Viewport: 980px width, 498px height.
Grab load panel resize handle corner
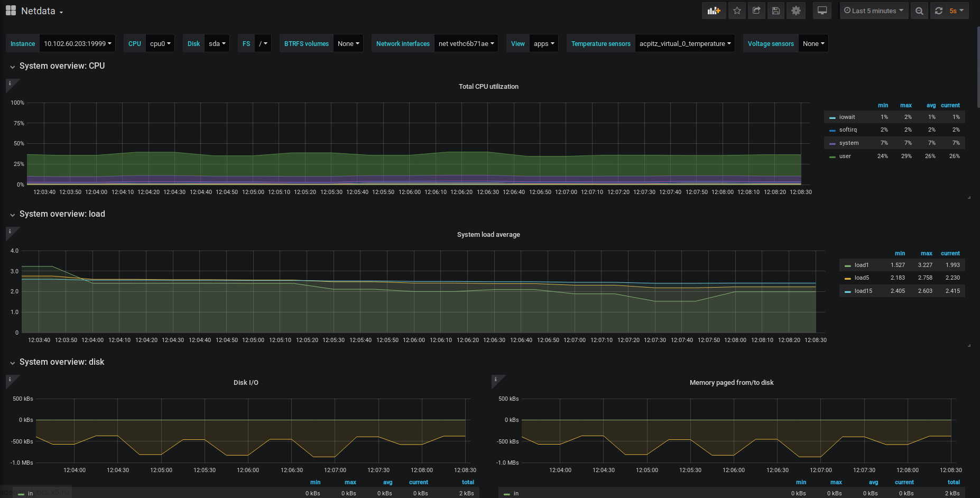pos(969,345)
